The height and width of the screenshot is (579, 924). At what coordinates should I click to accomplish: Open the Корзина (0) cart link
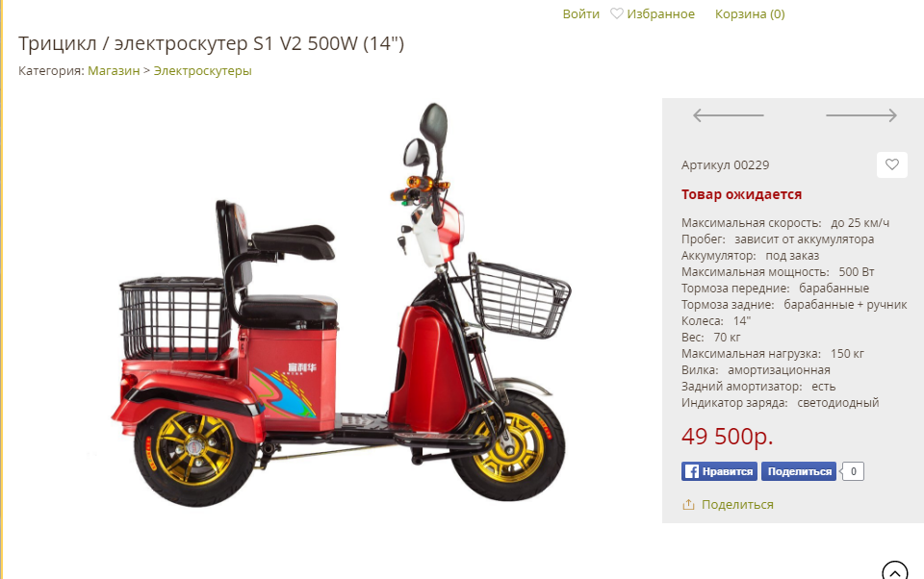click(x=750, y=13)
